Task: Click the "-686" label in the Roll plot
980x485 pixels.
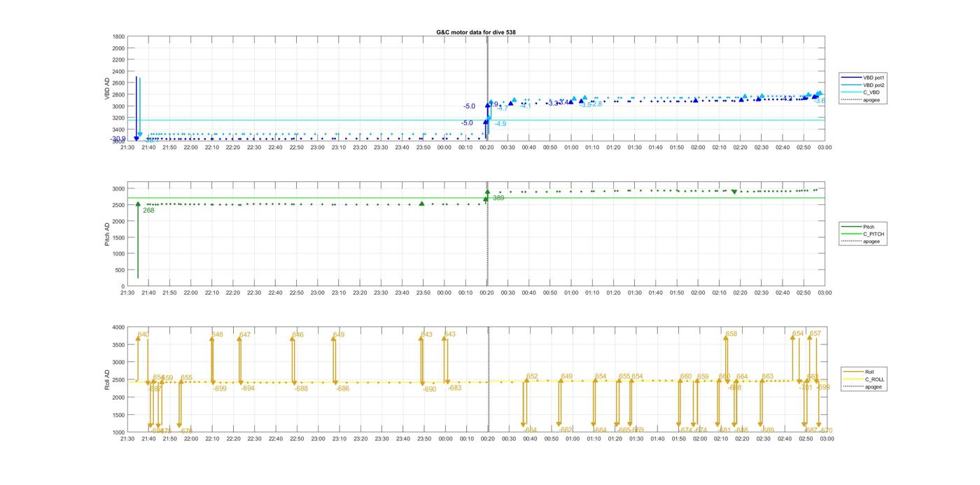Action: coord(342,389)
